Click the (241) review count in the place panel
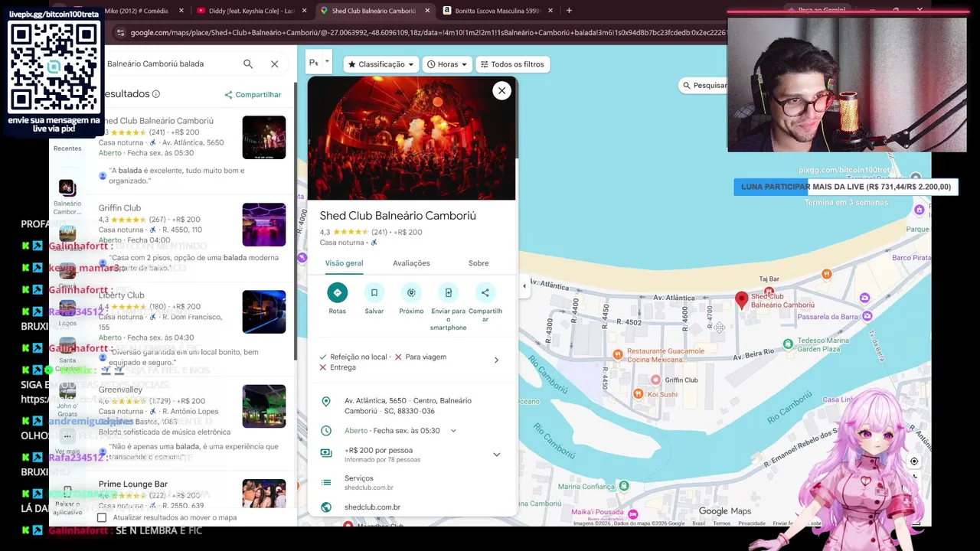 click(x=379, y=233)
